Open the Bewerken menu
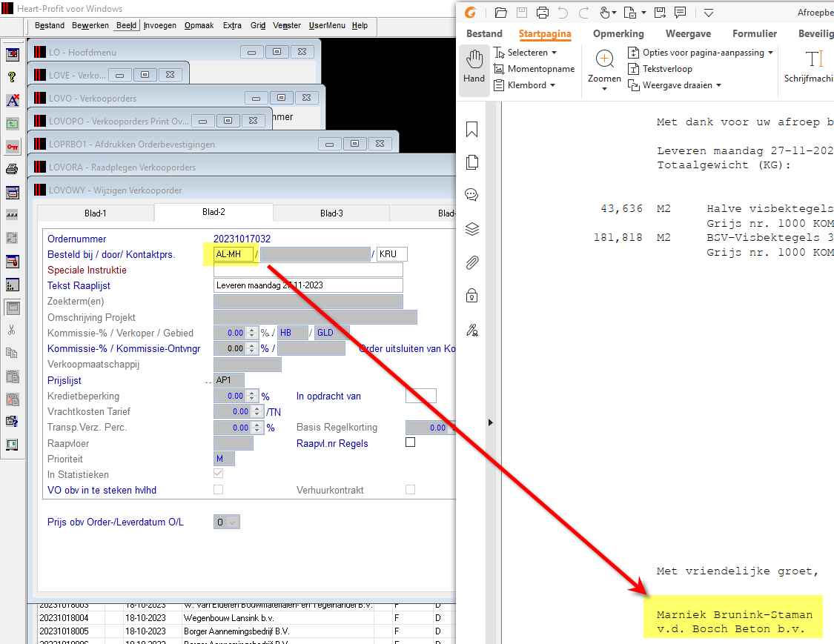Screen dimensions: 834x644 pyautogui.click(x=90, y=25)
